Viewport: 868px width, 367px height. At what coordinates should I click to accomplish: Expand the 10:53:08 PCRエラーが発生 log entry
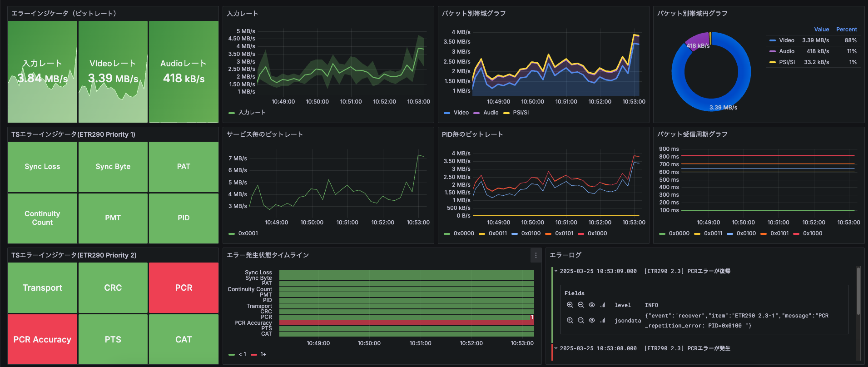pos(556,348)
